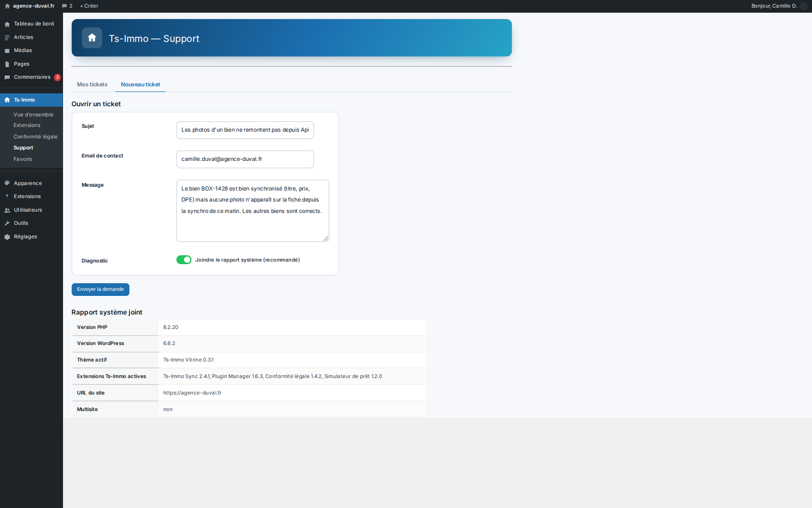Click Bonjour, Camille D. account link
This screenshot has height=508, width=812.
tap(774, 6)
